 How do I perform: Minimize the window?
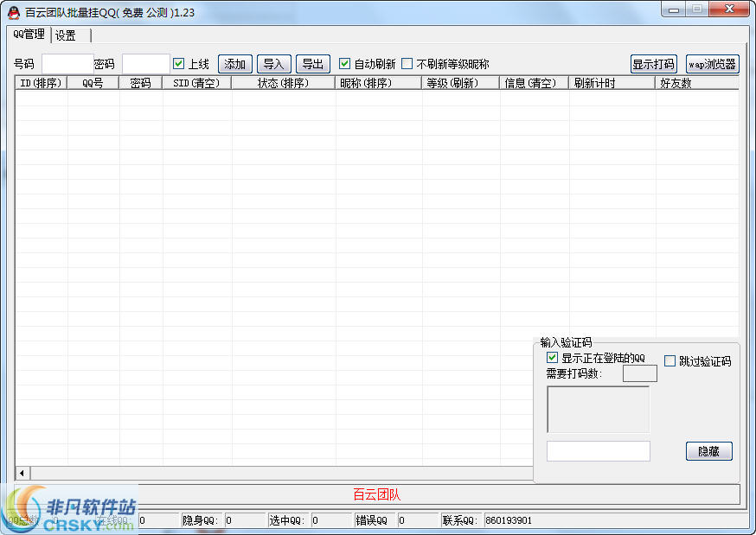coord(674,10)
